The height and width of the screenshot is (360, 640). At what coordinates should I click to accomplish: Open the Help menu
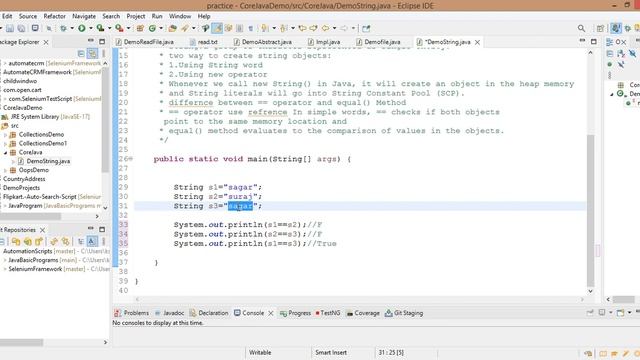[x=204, y=16]
